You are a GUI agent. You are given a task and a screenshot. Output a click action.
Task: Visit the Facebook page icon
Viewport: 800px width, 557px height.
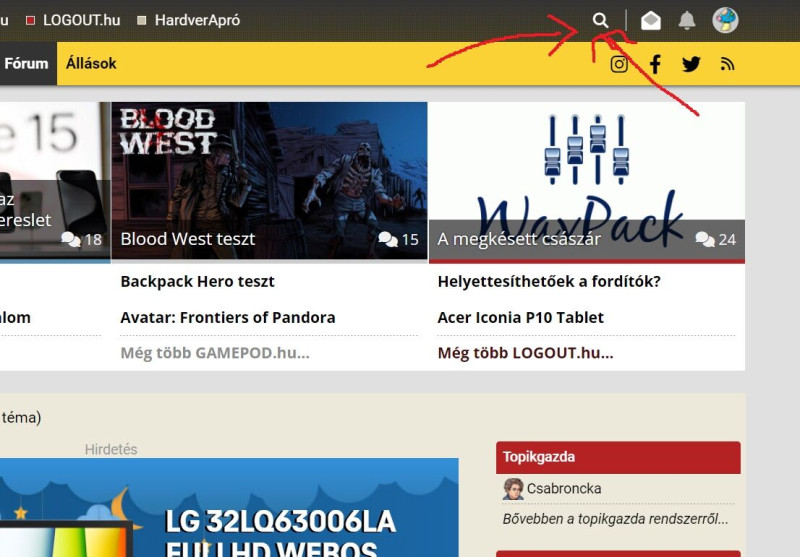click(x=656, y=64)
